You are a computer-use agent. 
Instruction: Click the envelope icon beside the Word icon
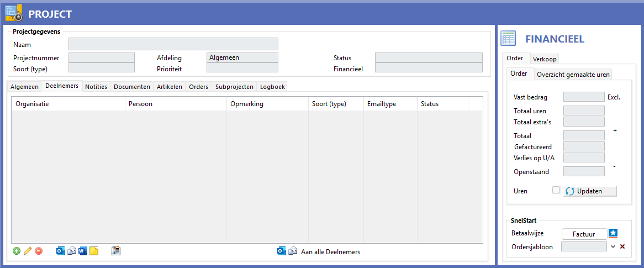[x=72, y=251]
